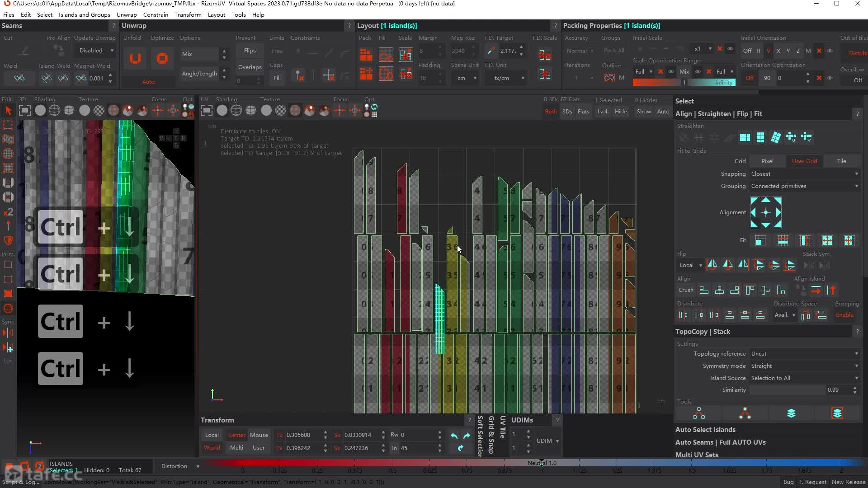
Task: Toggle Initial Scale eye visibility
Action: pos(730,49)
